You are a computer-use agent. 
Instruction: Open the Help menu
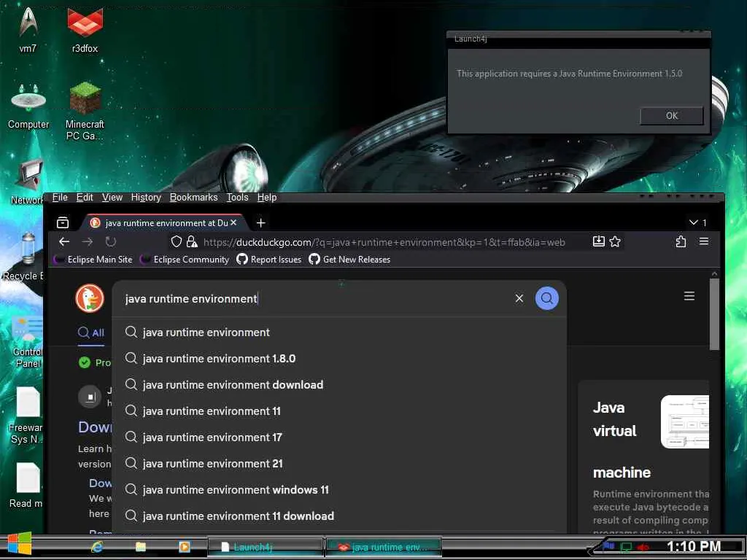pyautogui.click(x=267, y=197)
